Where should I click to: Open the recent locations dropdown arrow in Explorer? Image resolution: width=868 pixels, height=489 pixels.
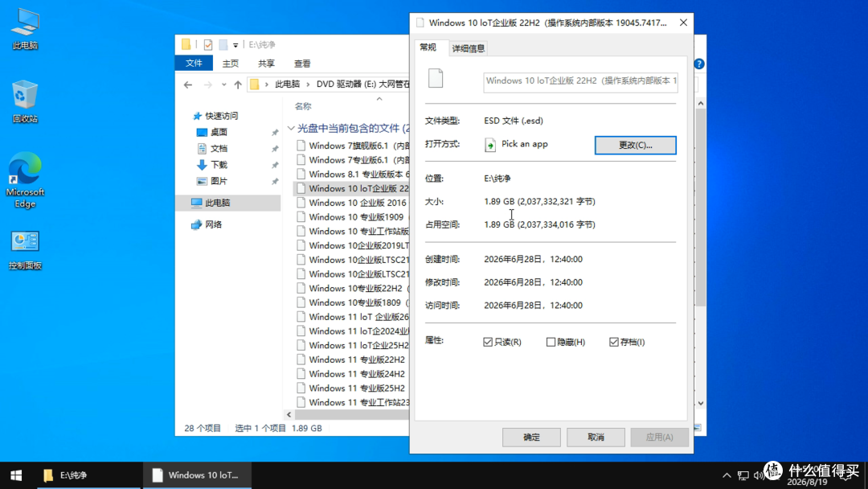pos(223,84)
